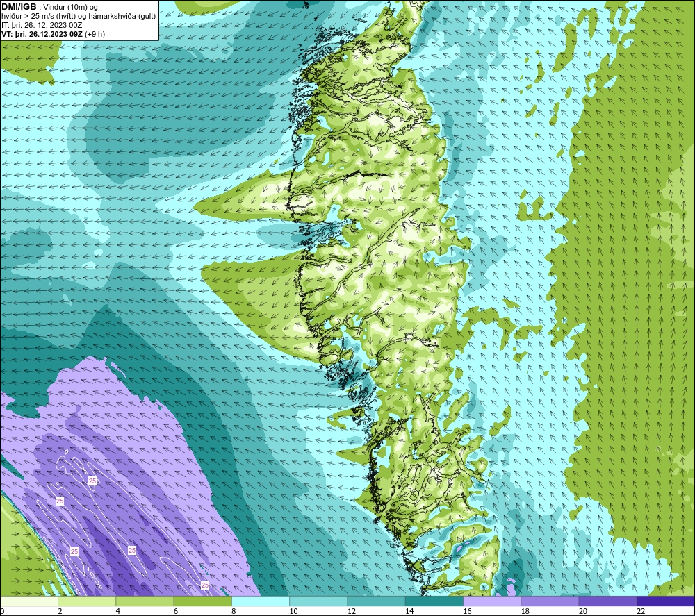Choose the dark teal 14–16 m/s legend swatch
The height and width of the screenshot is (616, 695).
point(434,601)
